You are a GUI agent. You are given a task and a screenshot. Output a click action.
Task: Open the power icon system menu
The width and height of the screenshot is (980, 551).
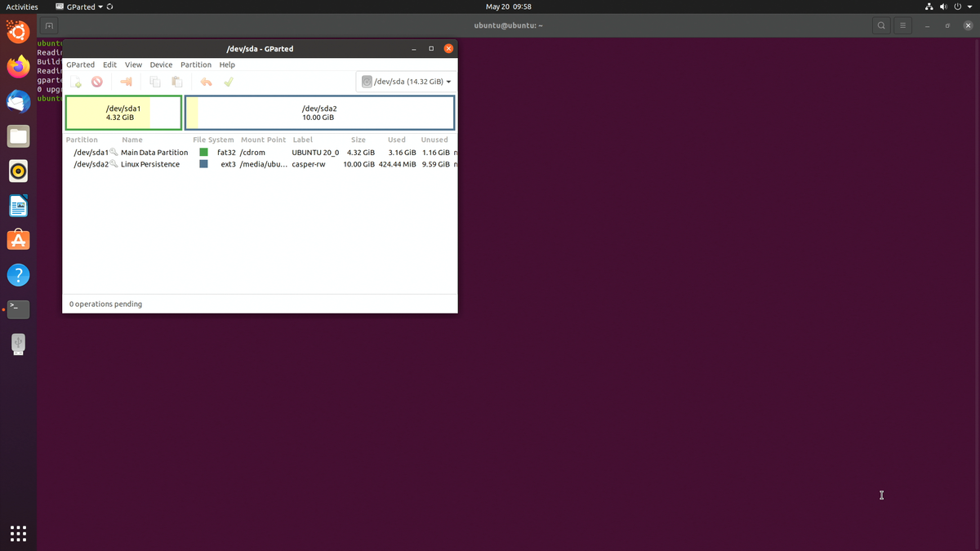tap(957, 7)
